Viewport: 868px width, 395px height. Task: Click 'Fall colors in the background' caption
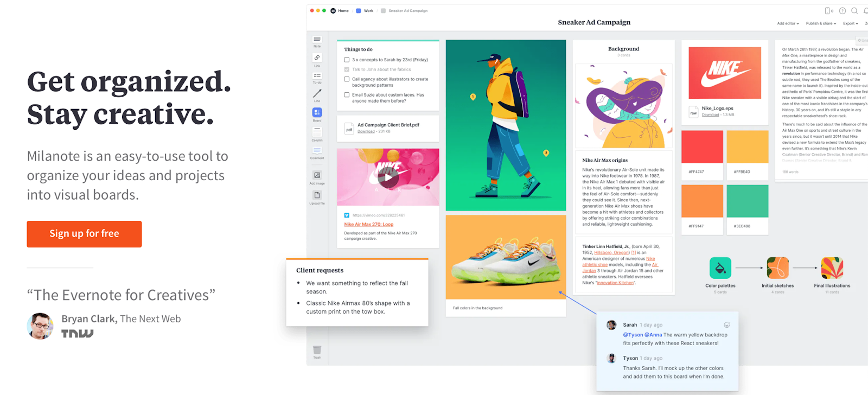(x=477, y=308)
